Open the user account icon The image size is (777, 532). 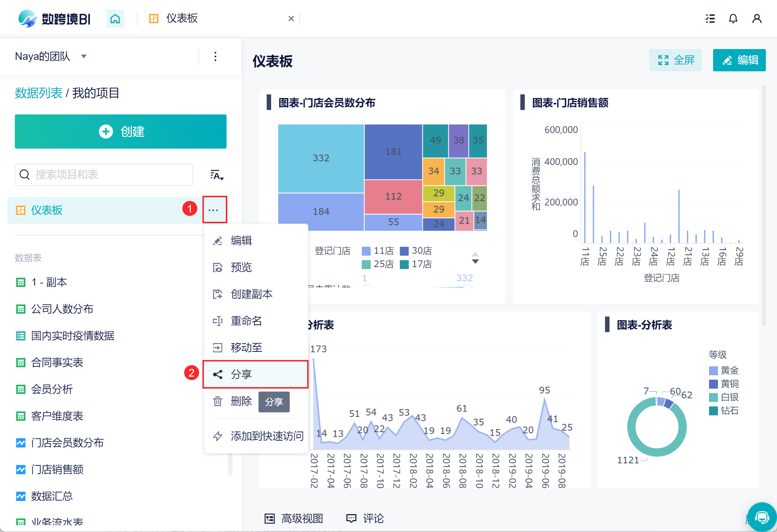click(757, 19)
